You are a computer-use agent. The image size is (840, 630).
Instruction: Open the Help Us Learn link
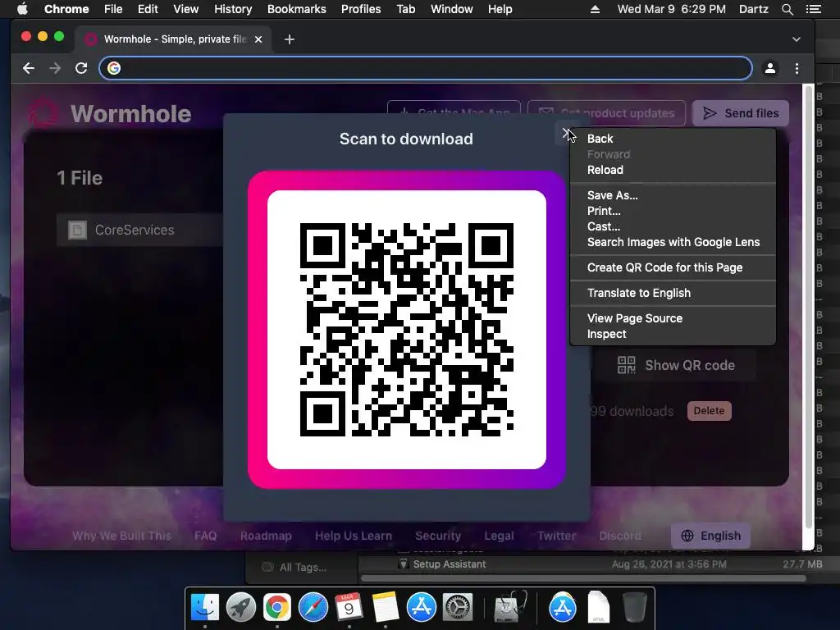click(x=353, y=536)
